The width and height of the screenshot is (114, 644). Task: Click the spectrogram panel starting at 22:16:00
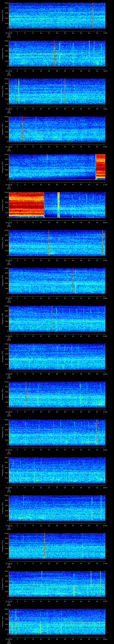pos(57,16)
